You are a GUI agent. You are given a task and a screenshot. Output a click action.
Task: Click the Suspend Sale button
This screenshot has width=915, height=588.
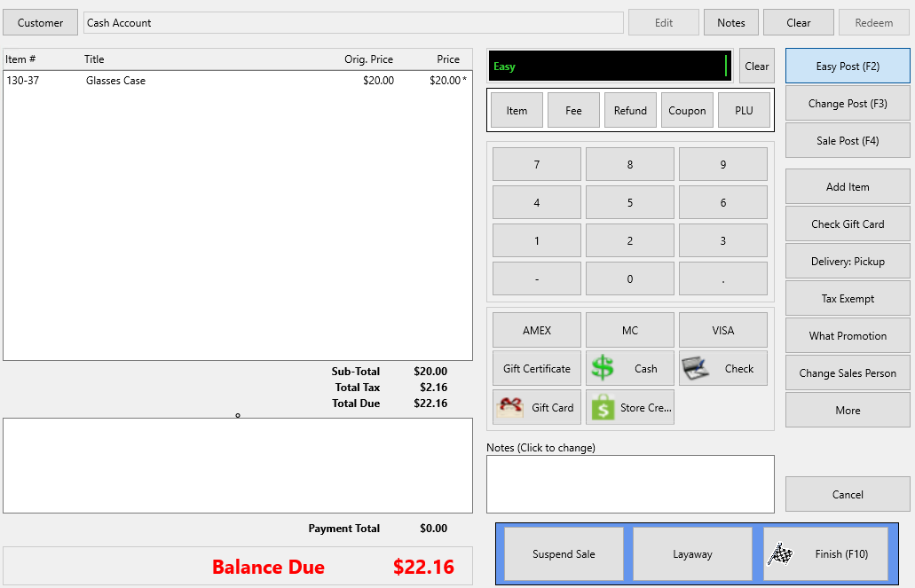(564, 554)
